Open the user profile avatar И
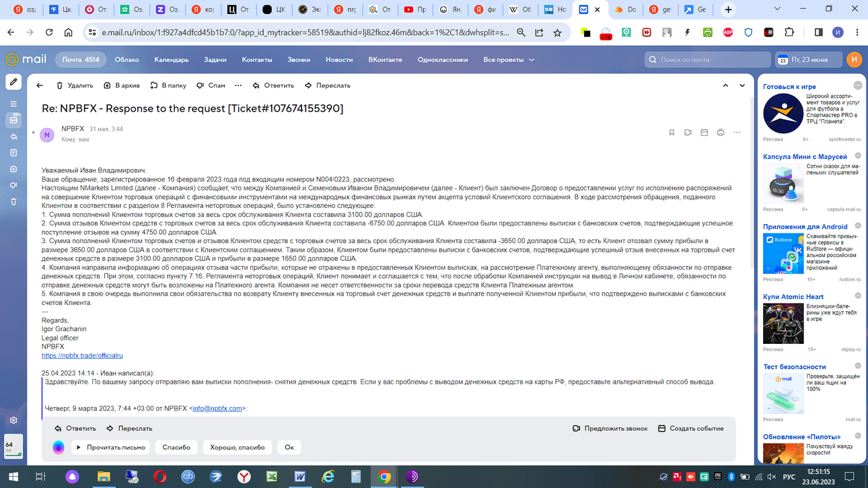Viewport: 868px width, 488px height. (854, 60)
